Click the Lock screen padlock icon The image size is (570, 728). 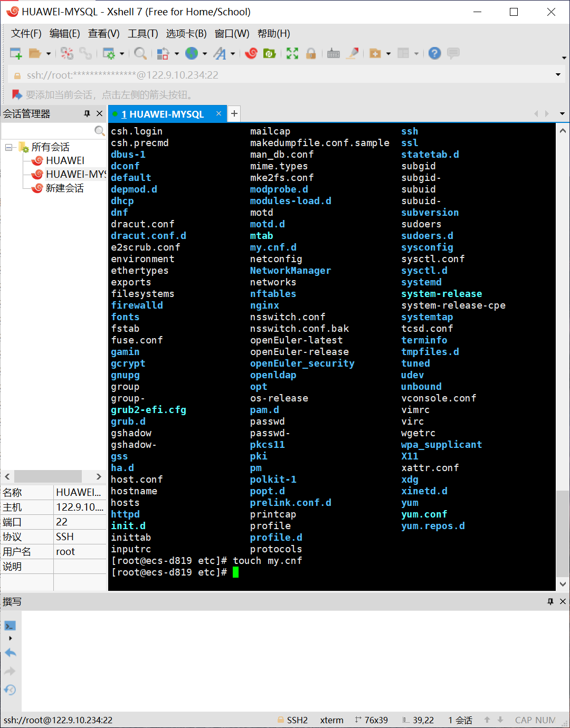(x=311, y=53)
